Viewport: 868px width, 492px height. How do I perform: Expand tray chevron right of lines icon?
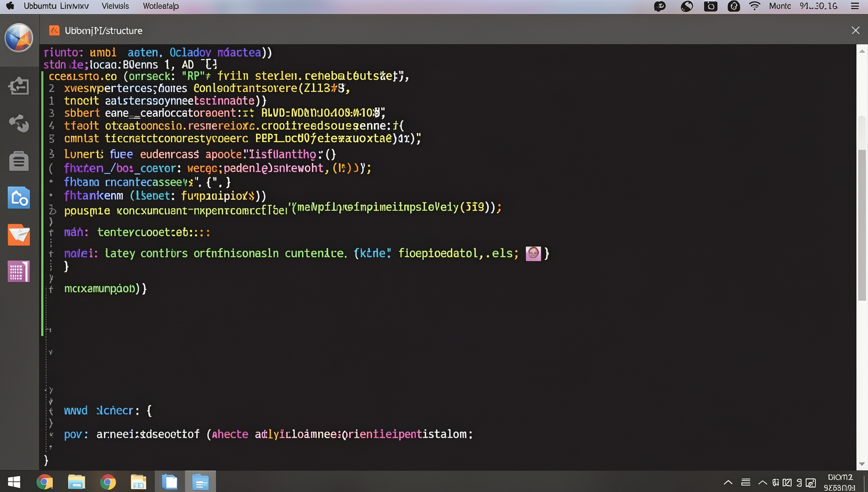click(762, 482)
